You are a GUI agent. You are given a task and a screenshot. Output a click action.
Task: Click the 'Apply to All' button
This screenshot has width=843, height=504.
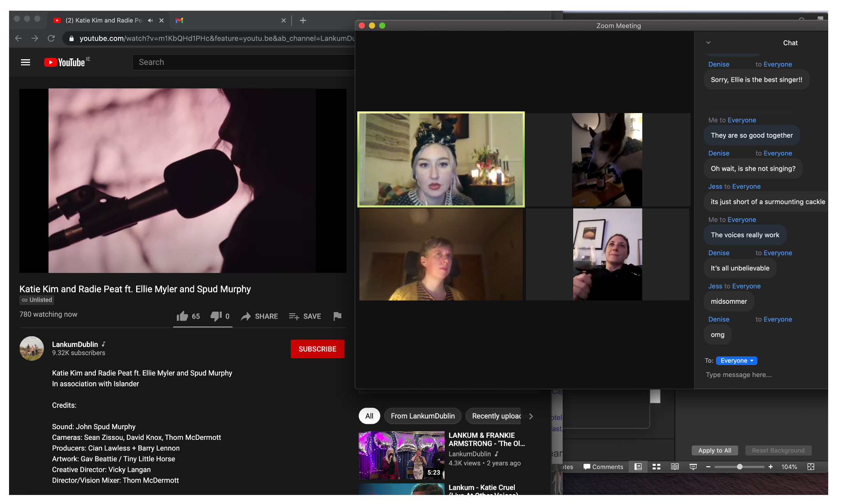(714, 451)
